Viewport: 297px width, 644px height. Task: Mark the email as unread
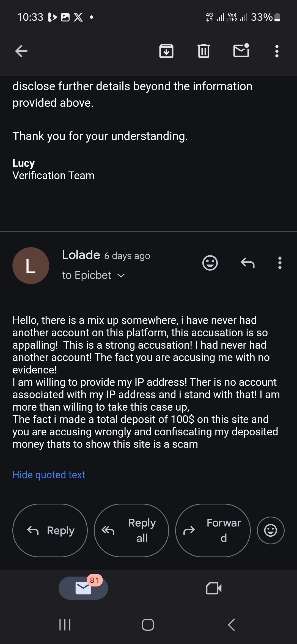click(241, 51)
